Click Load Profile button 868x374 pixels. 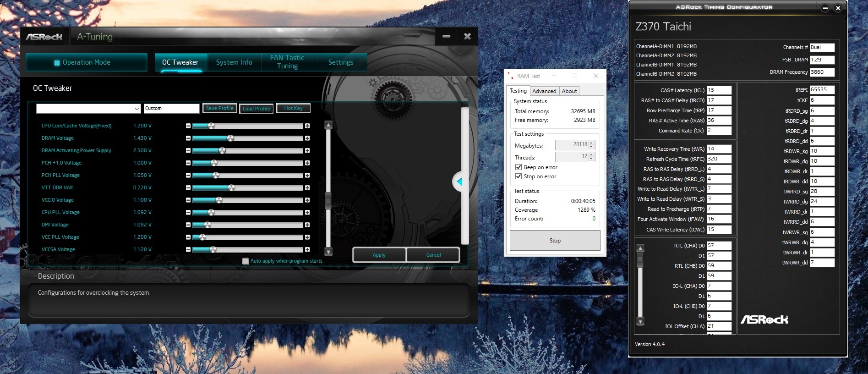point(257,109)
